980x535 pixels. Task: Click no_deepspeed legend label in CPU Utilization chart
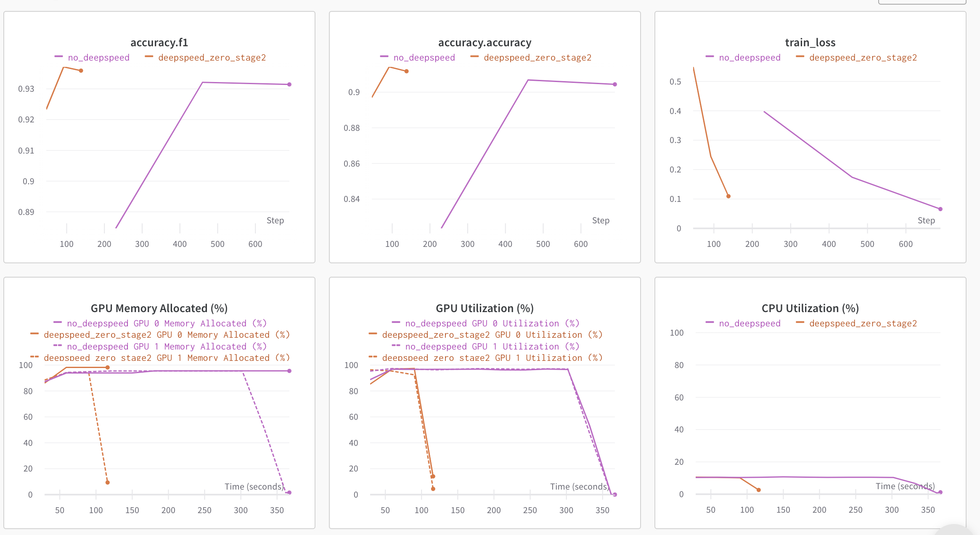click(750, 323)
